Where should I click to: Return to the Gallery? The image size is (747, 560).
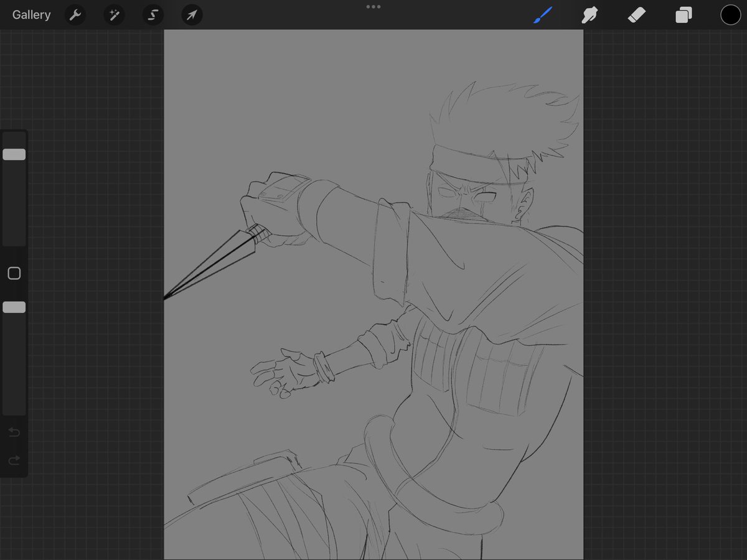pos(31,15)
